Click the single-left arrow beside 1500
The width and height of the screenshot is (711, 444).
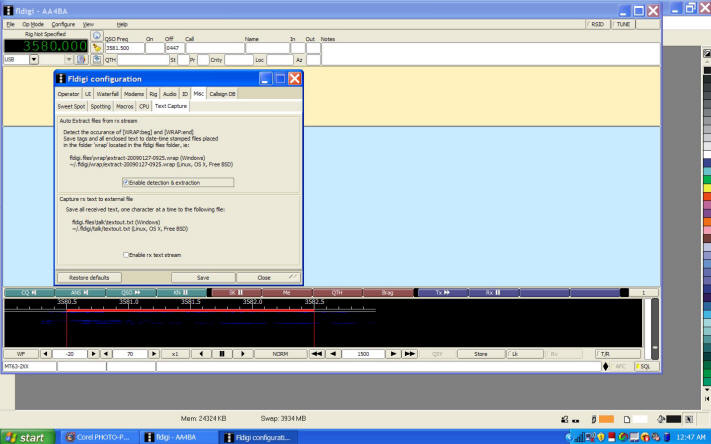coord(333,354)
